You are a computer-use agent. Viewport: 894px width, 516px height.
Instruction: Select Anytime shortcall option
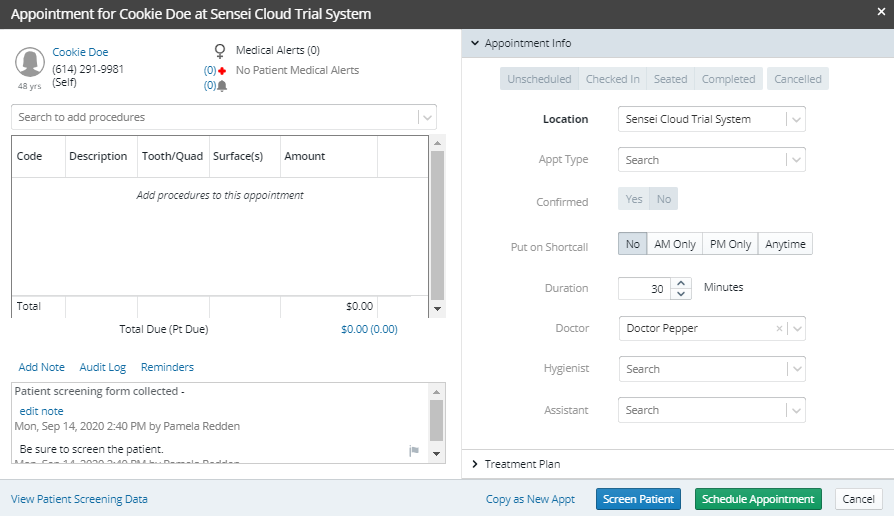coord(785,244)
